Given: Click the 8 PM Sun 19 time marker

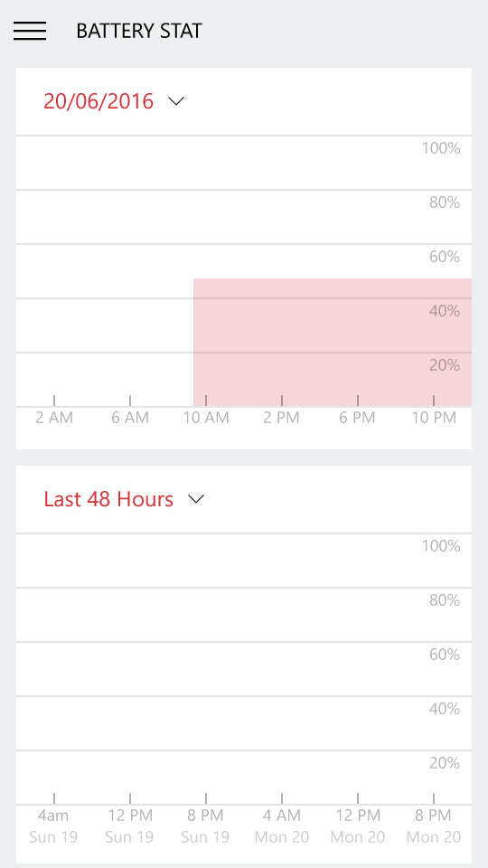Looking at the screenshot, I should (x=205, y=826).
